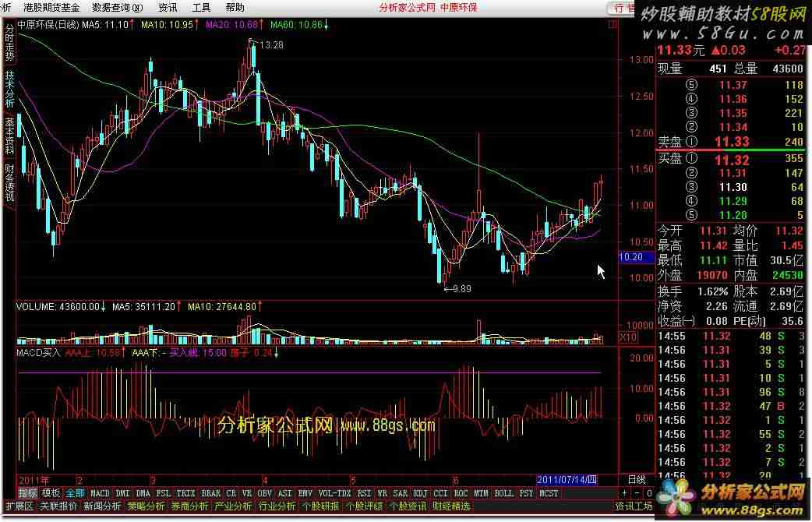
Task: Click the 13.28 high price label
Action: tap(271, 45)
